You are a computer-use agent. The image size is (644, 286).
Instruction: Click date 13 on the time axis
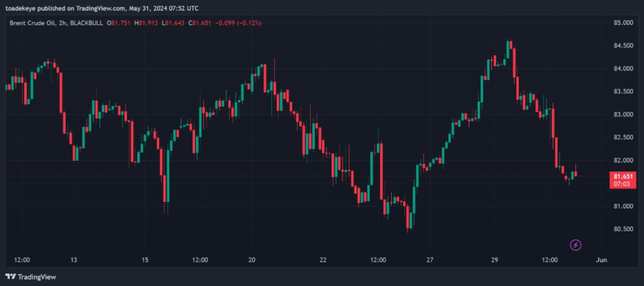(74, 260)
